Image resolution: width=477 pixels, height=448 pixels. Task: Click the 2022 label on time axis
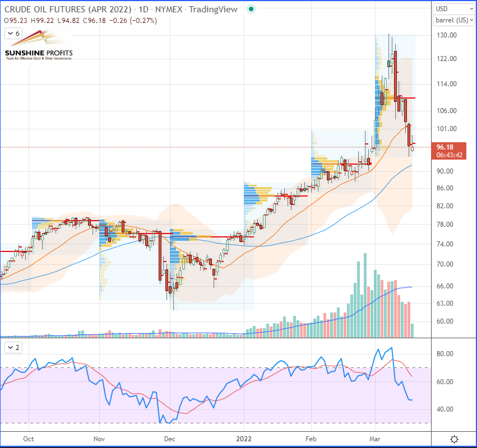[244, 440]
